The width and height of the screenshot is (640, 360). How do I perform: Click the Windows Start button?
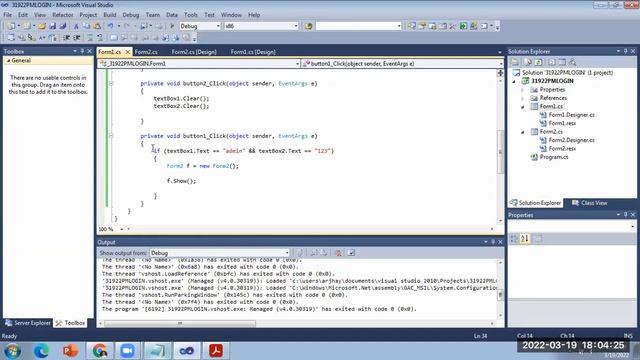tap(13, 351)
